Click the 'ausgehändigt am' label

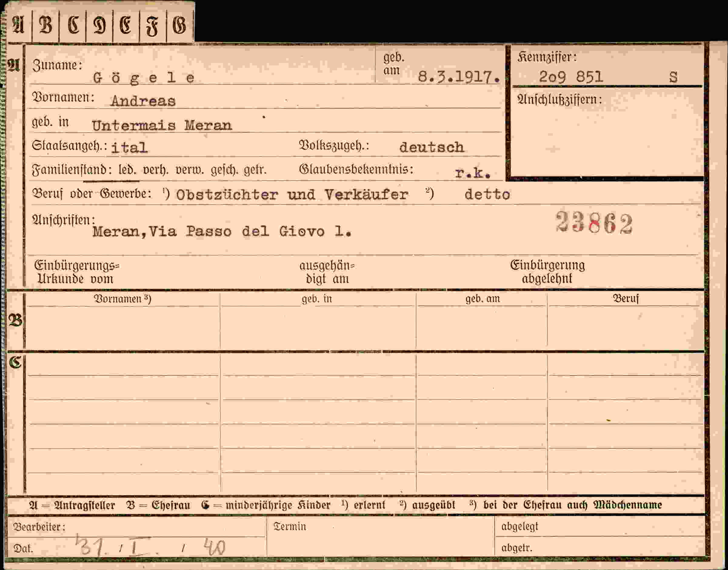[x=327, y=272]
